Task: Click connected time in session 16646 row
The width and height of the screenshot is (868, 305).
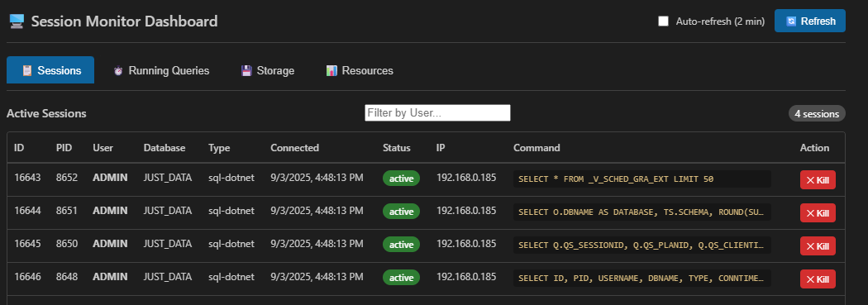Action: (317, 277)
